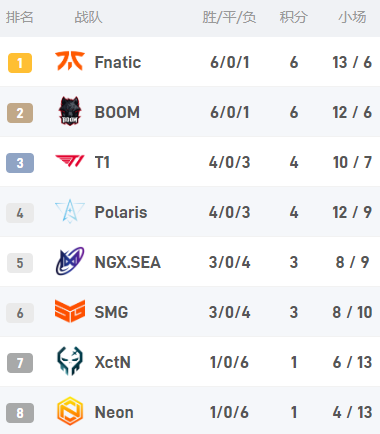Click the 积分 column header

point(293,17)
